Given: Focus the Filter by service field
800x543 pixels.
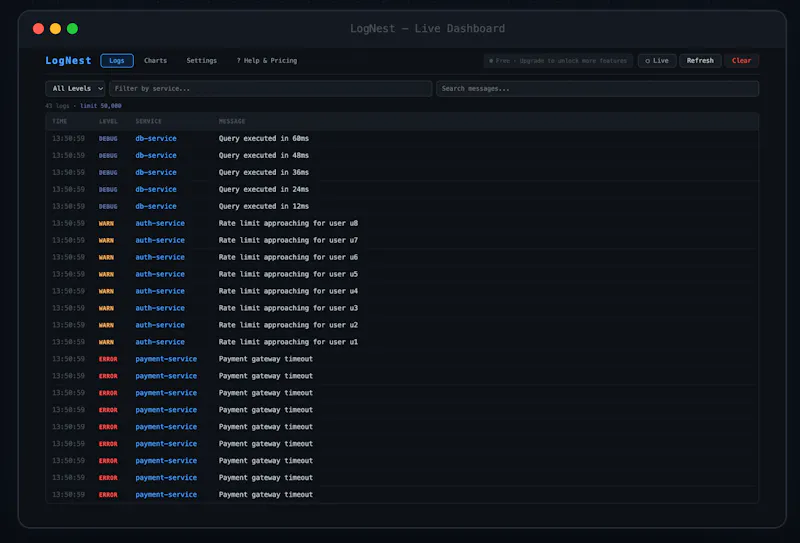Looking at the screenshot, I should [x=270, y=88].
